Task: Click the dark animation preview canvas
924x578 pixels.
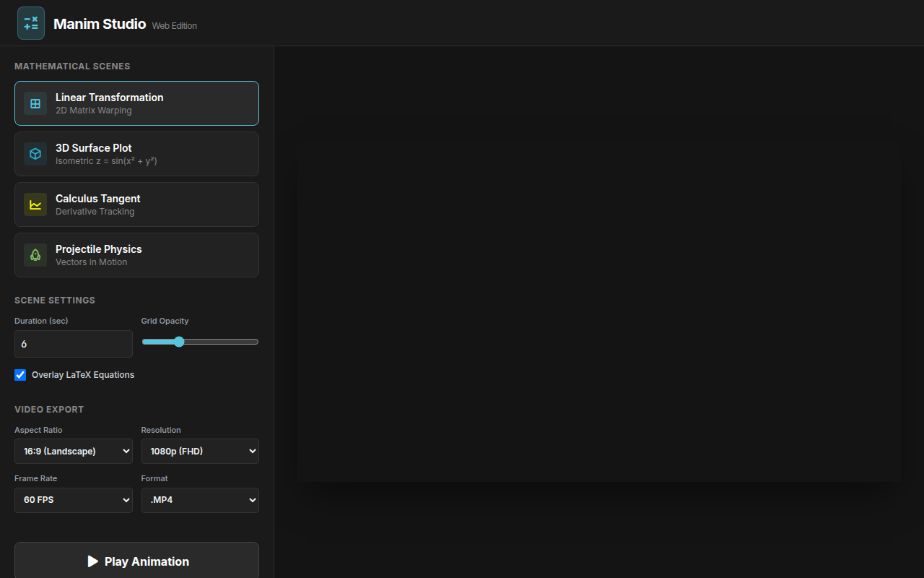Action: click(598, 311)
